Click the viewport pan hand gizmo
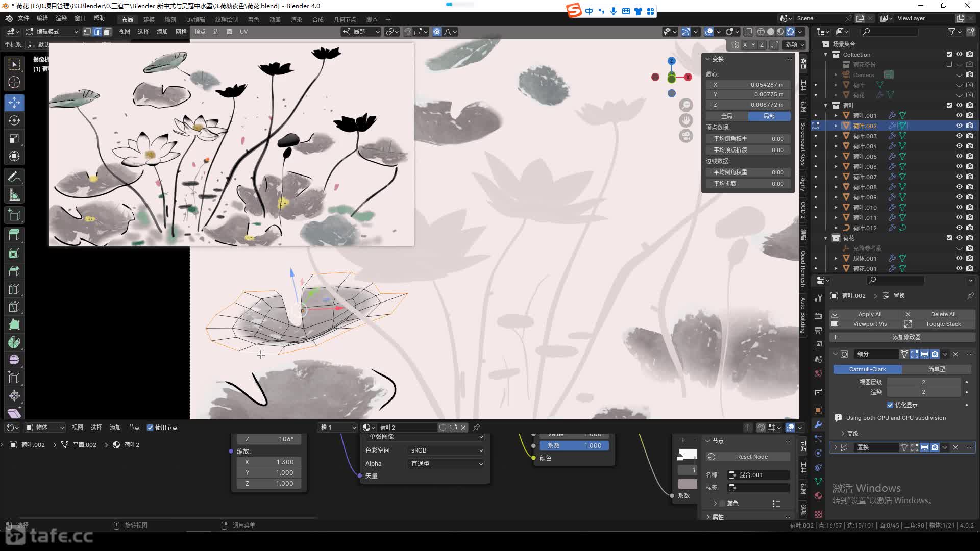Viewport: 980px width, 551px height. click(x=686, y=120)
